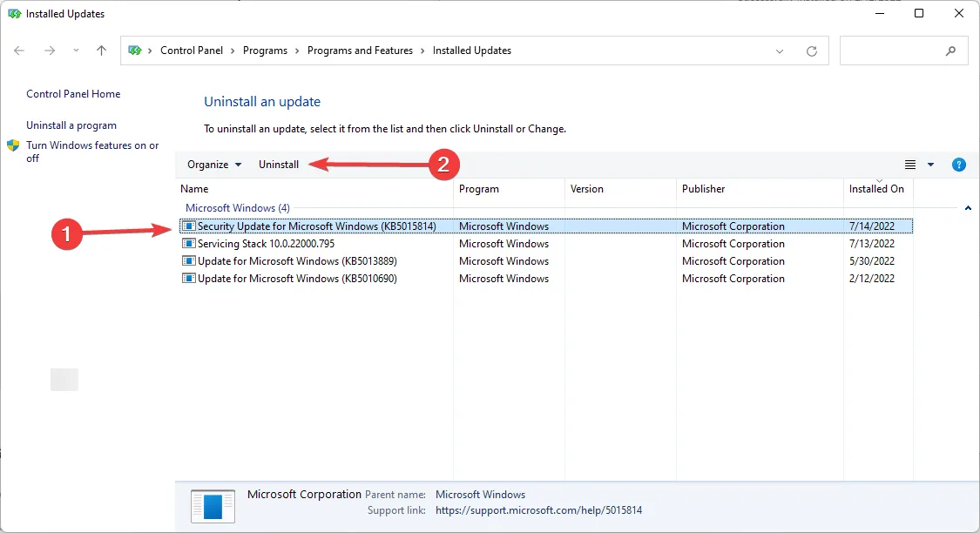
Task: Click the search magnifier icon
Action: pyautogui.click(x=950, y=51)
